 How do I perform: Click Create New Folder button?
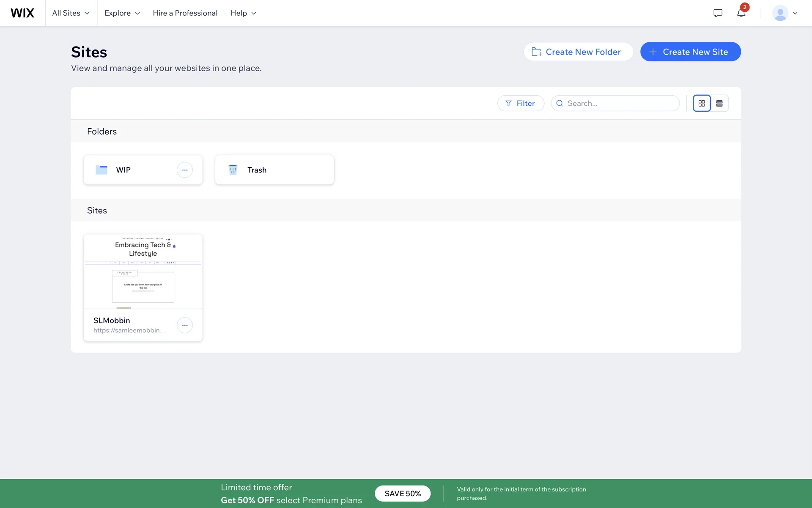(x=578, y=52)
